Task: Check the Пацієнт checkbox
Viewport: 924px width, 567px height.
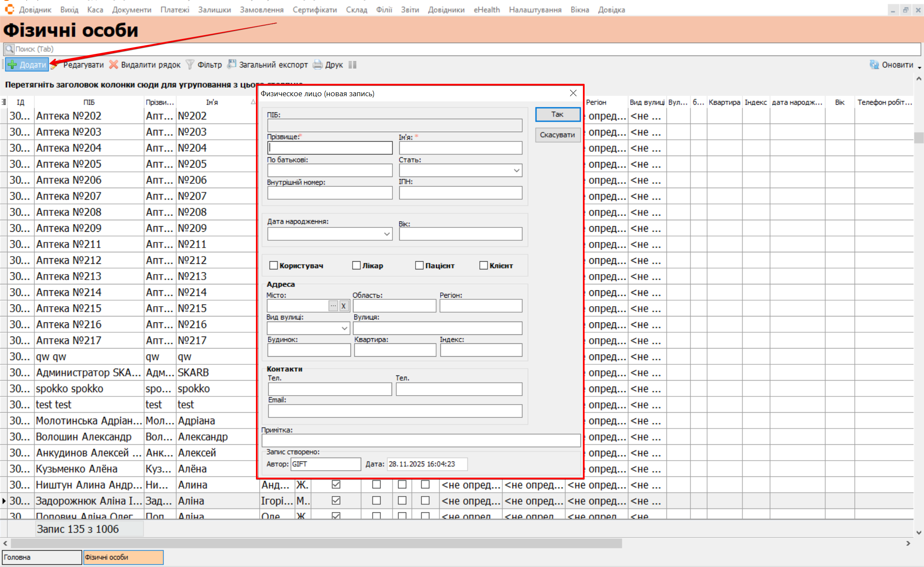Action: click(419, 266)
